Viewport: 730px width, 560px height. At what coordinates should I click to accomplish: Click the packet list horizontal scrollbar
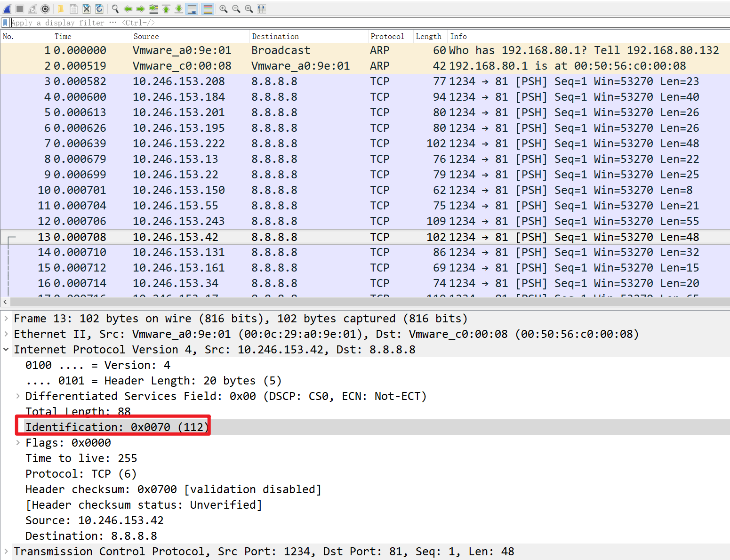pyautogui.click(x=369, y=302)
